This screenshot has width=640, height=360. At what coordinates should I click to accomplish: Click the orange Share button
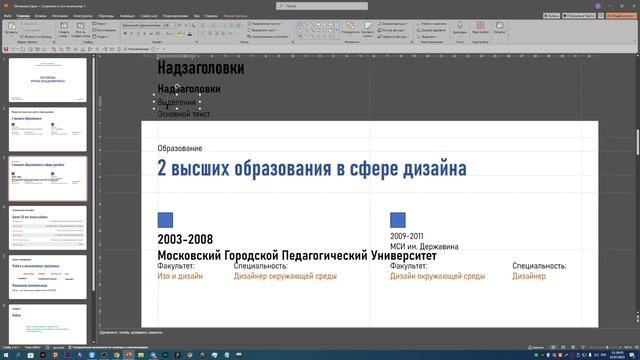[x=621, y=16]
